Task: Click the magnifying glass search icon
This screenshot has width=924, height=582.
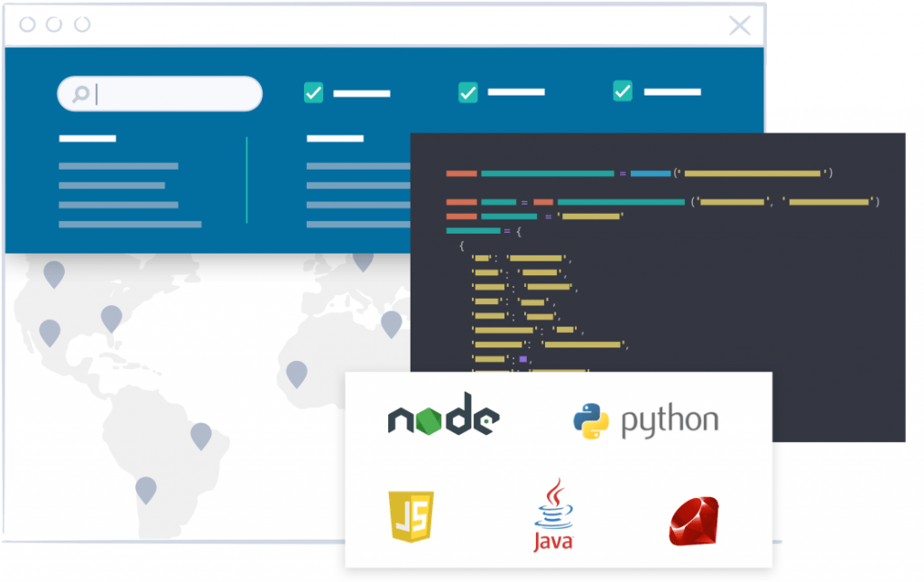Action: 81,94
